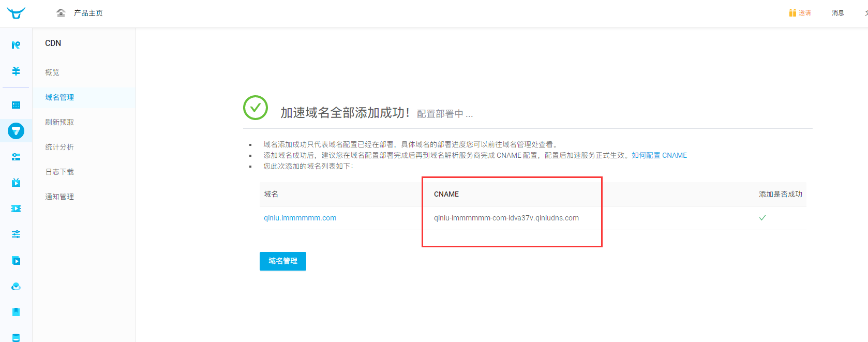Open the yen billing icon in sidebar
The width and height of the screenshot is (868, 342).
pyautogui.click(x=16, y=71)
